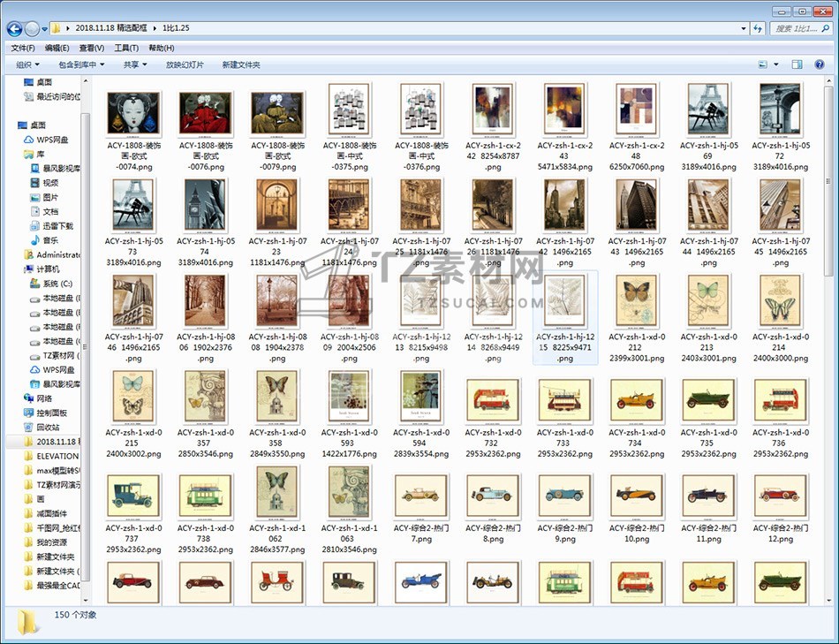Select thumbnail ACY-zsh-1-hj-1215 8225x9471.png

(x=565, y=319)
